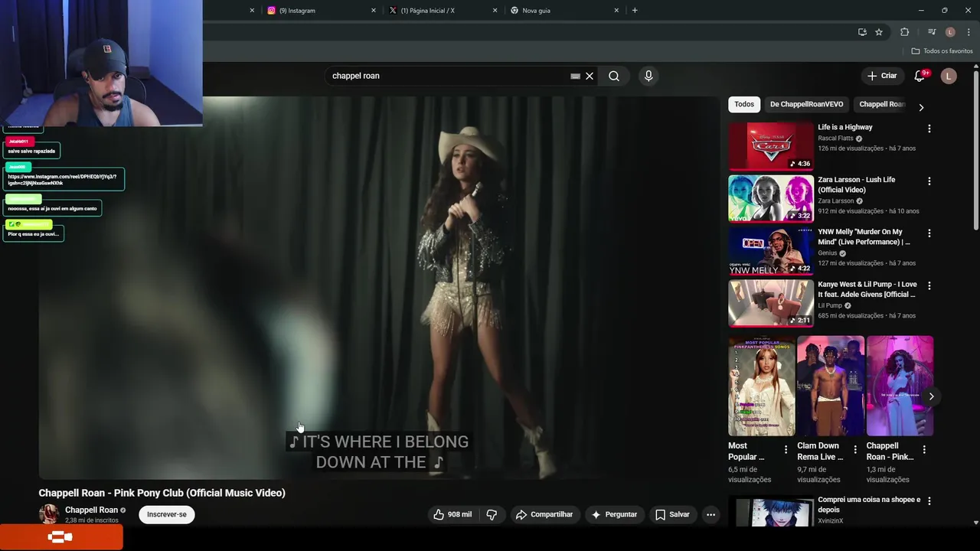Open options for the shopee video
Image resolution: width=980 pixels, height=551 pixels.
(929, 501)
